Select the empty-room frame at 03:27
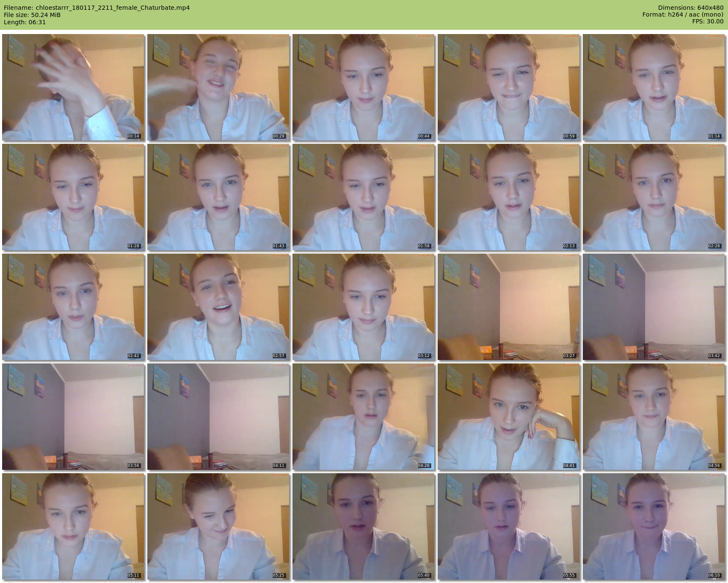Viewport: 728px width, 583px height. tap(508, 307)
